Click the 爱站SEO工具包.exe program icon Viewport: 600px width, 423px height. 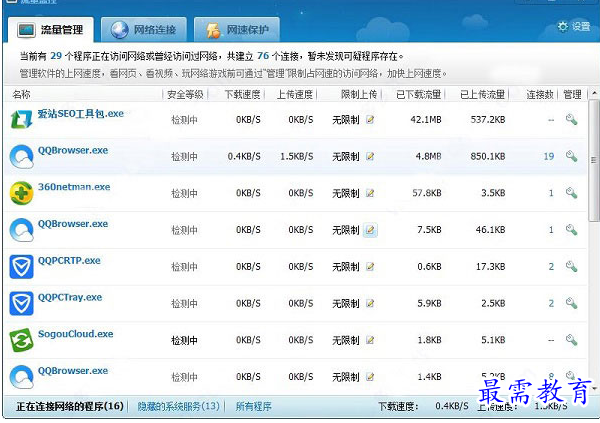point(21,119)
